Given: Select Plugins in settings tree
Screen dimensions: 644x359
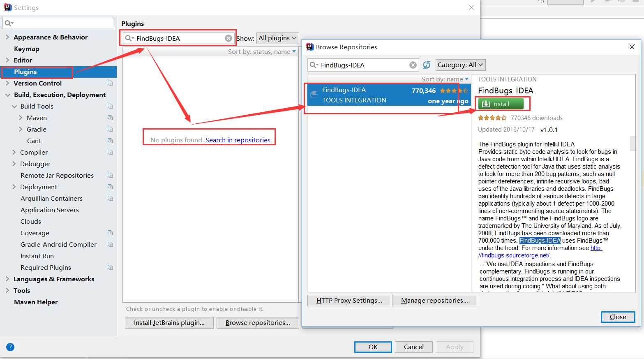Looking at the screenshot, I should pyautogui.click(x=25, y=72).
